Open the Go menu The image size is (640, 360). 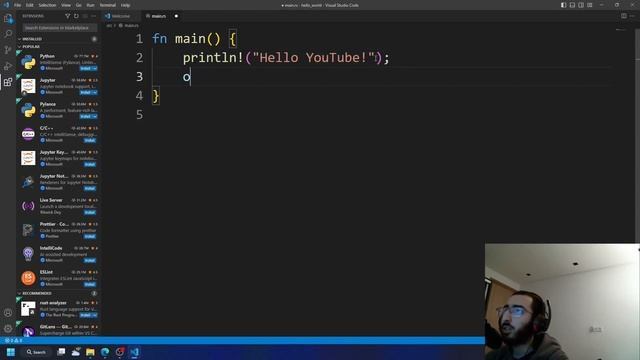tap(79, 5)
